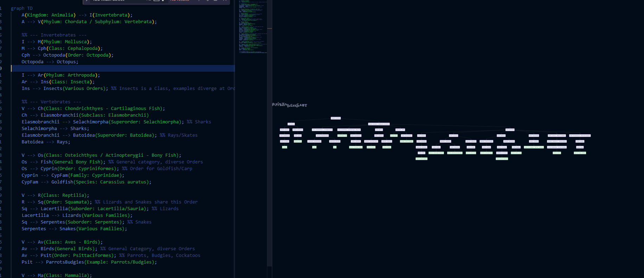Image resolution: width=644 pixels, height=278 pixels.
Task: Click the 'Cyprin --> CypFam(Family: Cyprinidae);' line
Action: [x=73, y=175]
